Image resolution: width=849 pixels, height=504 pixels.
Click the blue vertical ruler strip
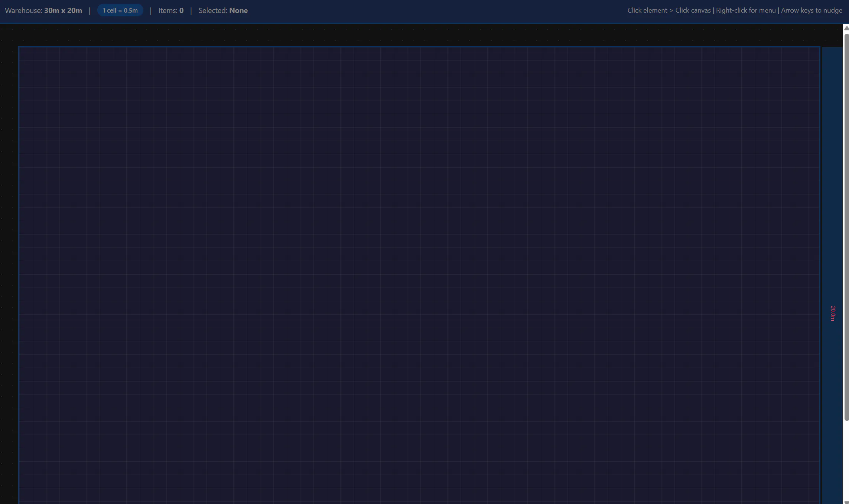tap(832, 186)
